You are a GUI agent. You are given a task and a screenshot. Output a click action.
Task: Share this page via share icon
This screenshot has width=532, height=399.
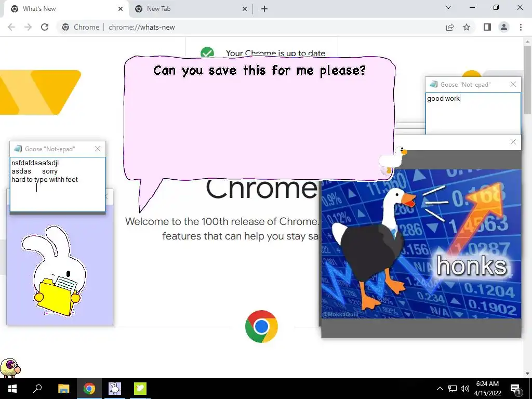(x=450, y=27)
